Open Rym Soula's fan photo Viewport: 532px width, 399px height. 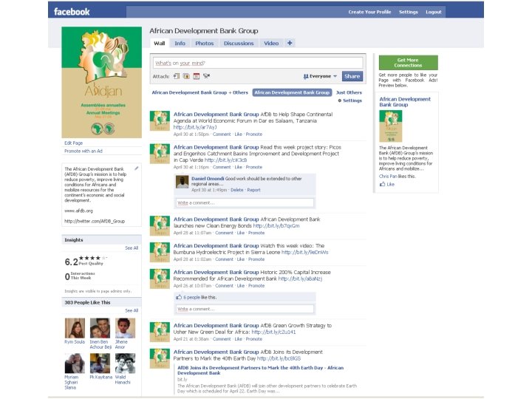75,328
